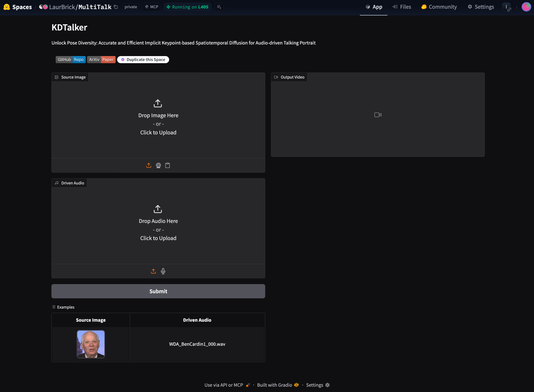Click Duplicate this Space button
534x392 pixels.
click(143, 60)
